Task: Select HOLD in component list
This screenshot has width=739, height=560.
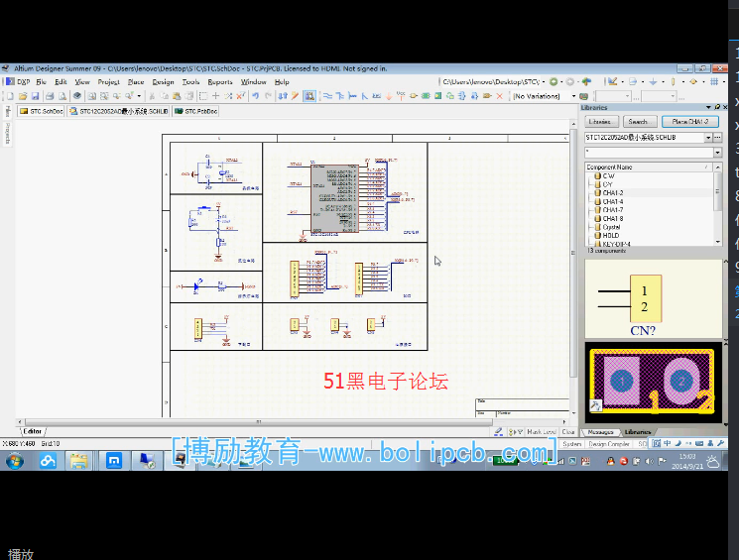Action: (x=611, y=236)
